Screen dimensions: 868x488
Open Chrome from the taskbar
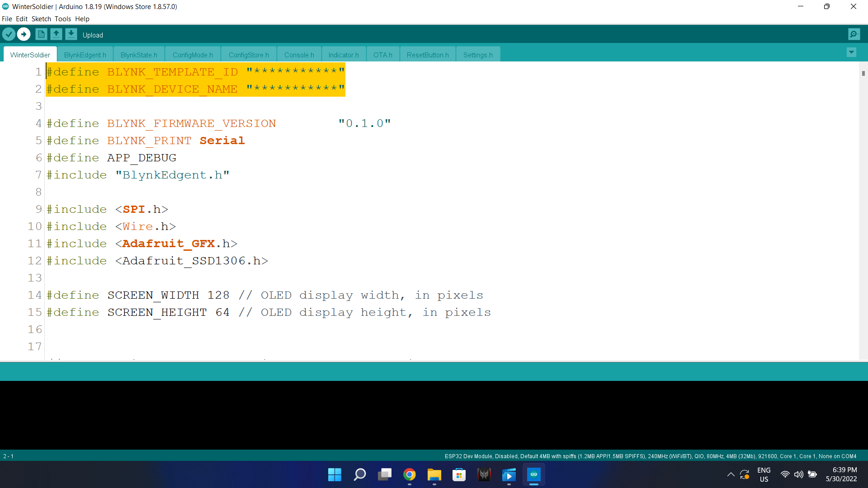[x=410, y=475]
